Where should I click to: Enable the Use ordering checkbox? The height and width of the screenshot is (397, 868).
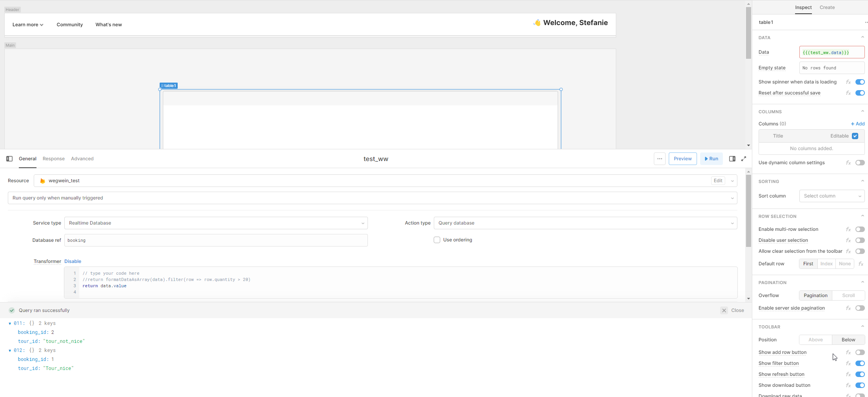pyautogui.click(x=437, y=240)
